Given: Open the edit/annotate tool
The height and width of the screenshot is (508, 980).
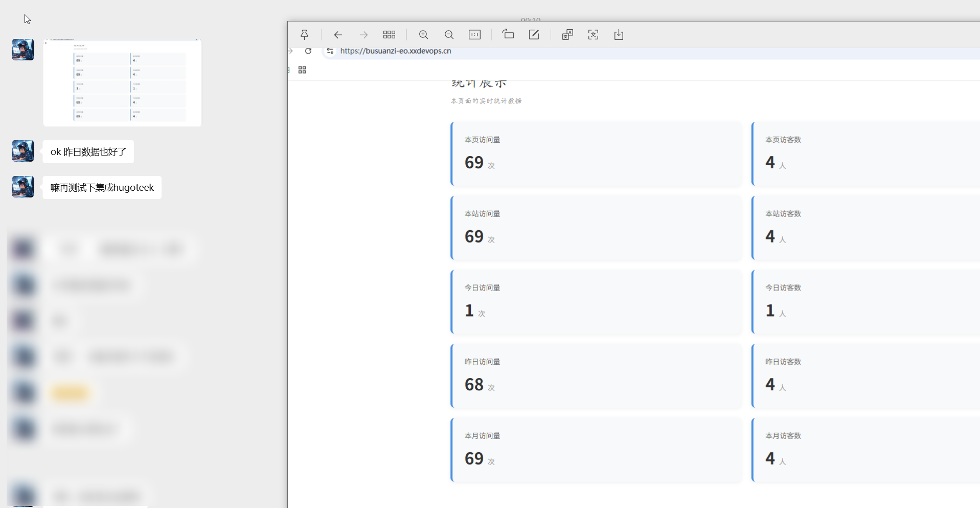Looking at the screenshot, I should (x=534, y=35).
